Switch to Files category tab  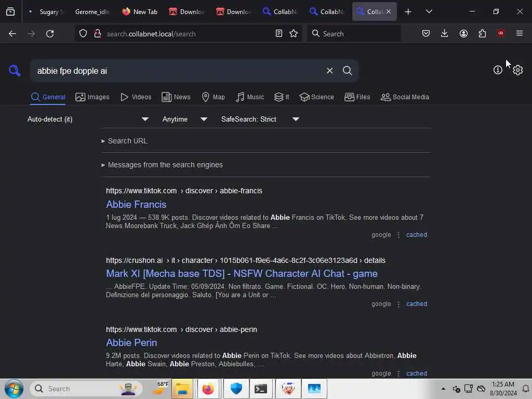click(357, 97)
